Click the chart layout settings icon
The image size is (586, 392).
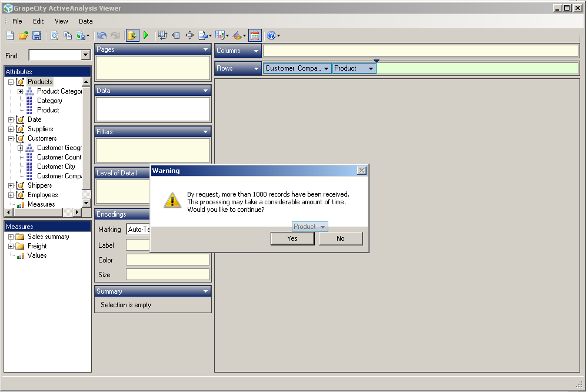[x=220, y=35]
